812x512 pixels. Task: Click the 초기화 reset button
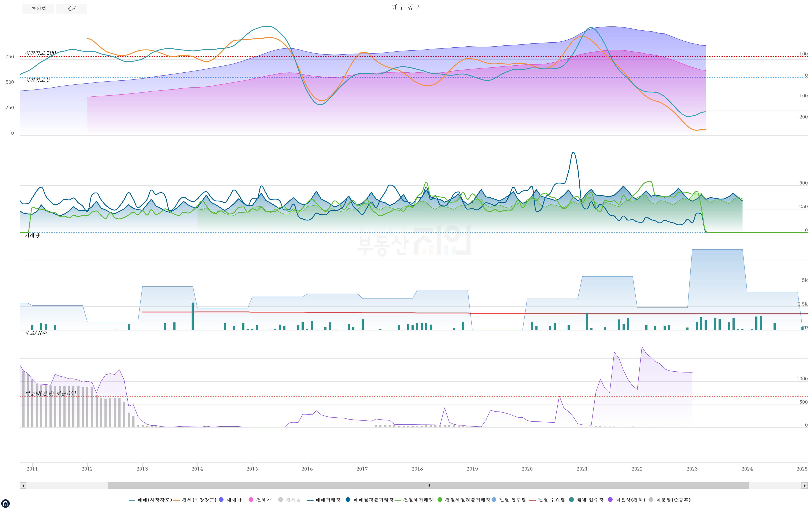tap(38, 9)
